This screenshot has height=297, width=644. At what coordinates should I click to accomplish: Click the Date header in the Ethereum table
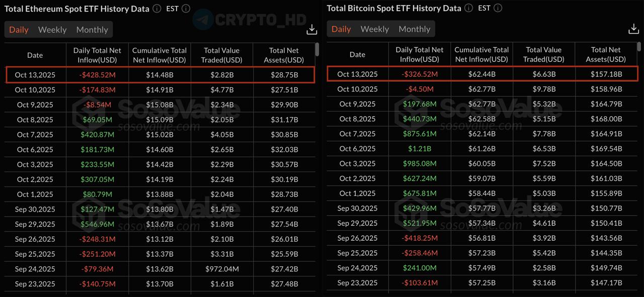coord(35,55)
